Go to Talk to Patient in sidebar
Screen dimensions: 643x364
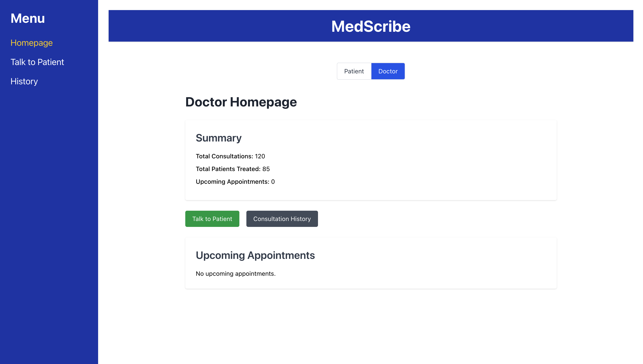37,62
